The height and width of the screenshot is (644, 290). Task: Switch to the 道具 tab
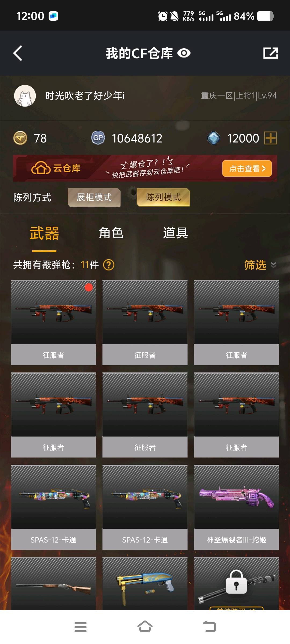point(175,233)
